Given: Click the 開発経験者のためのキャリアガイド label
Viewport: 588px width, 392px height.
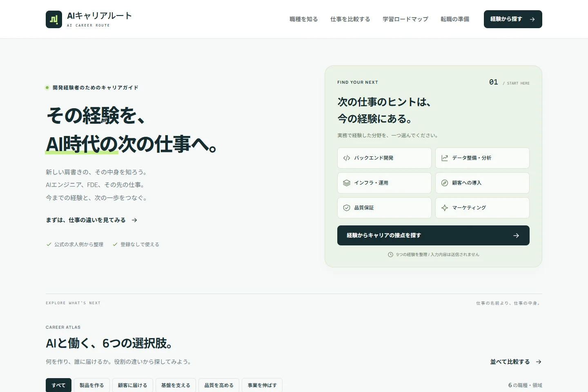Looking at the screenshot, I should point(96,88).
